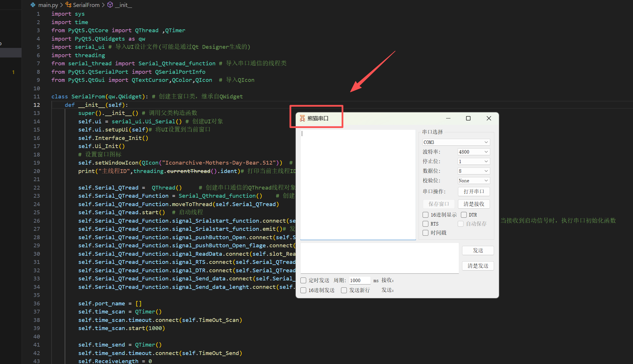
Task: Click the SerialFrom class icon in breadcrumb
Action: 68,5
